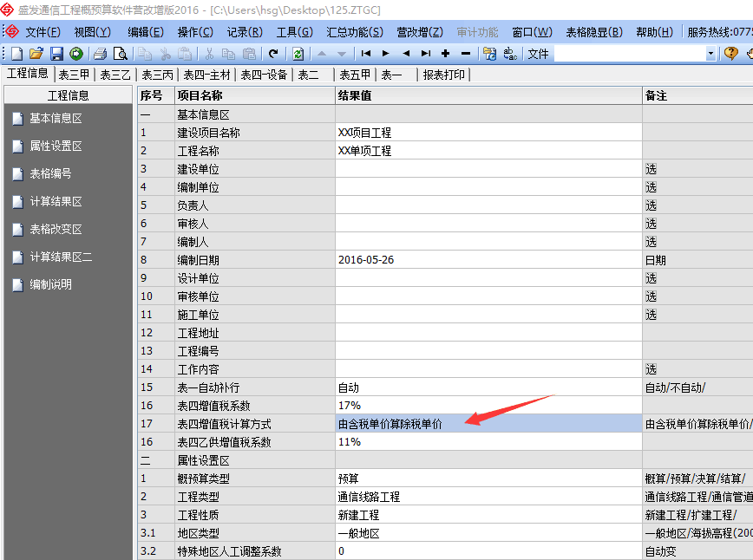The image size is (753, 560).
Task: Click the calculator table toolbar icon
Action: click(x=490, y=54)
